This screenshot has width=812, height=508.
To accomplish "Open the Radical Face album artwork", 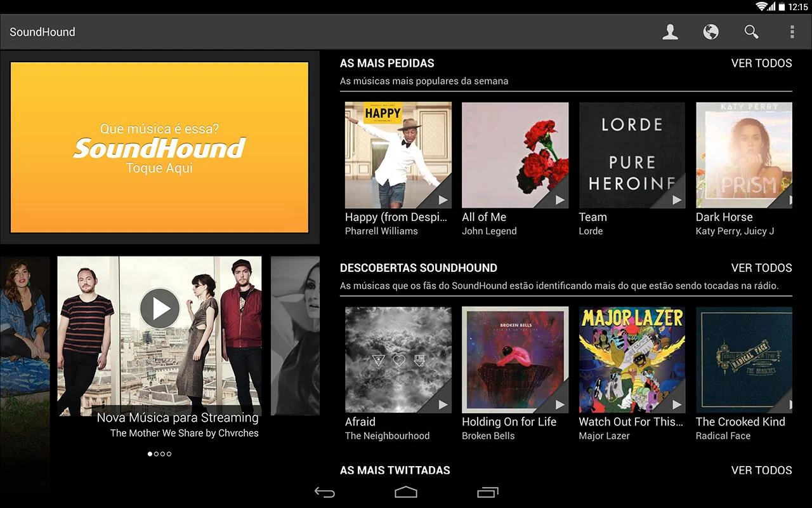I will pos(744,360).
